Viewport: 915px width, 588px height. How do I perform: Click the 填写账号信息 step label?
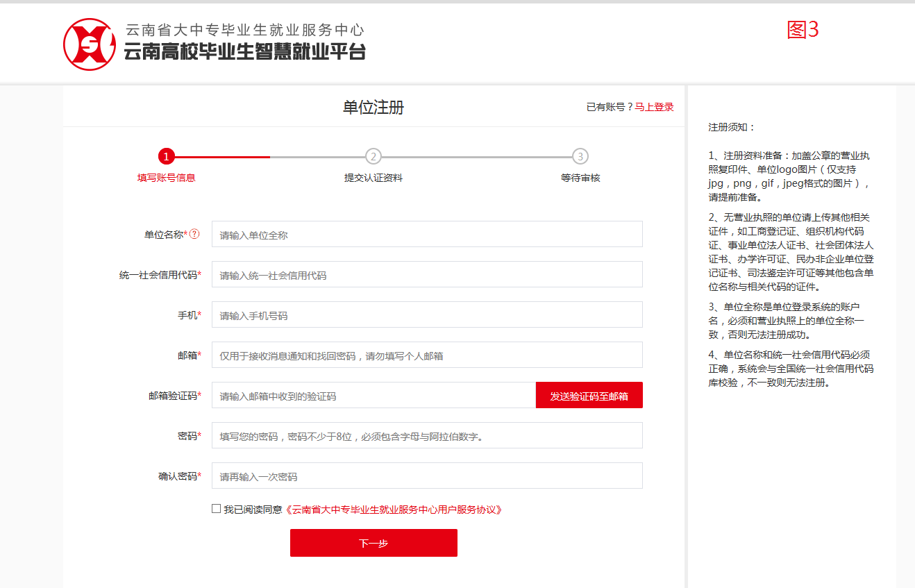pyautogui.click(x=167, y=178)
